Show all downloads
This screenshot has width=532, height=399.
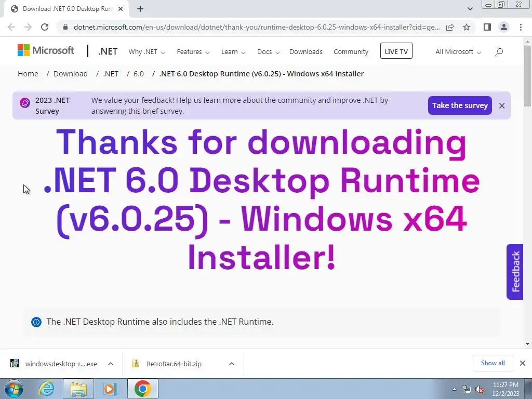click(493, 363)
